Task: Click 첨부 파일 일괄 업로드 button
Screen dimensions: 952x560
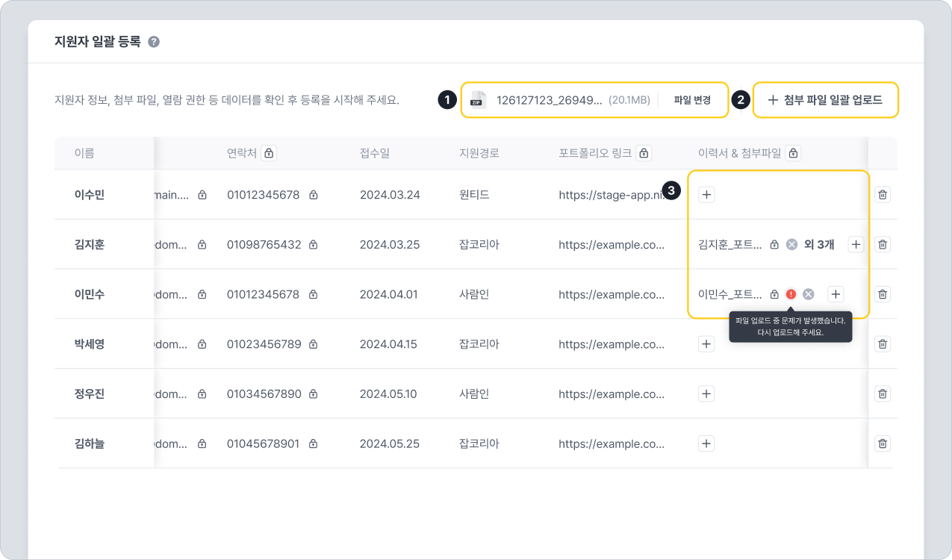Action: click(x=825, y=100)
